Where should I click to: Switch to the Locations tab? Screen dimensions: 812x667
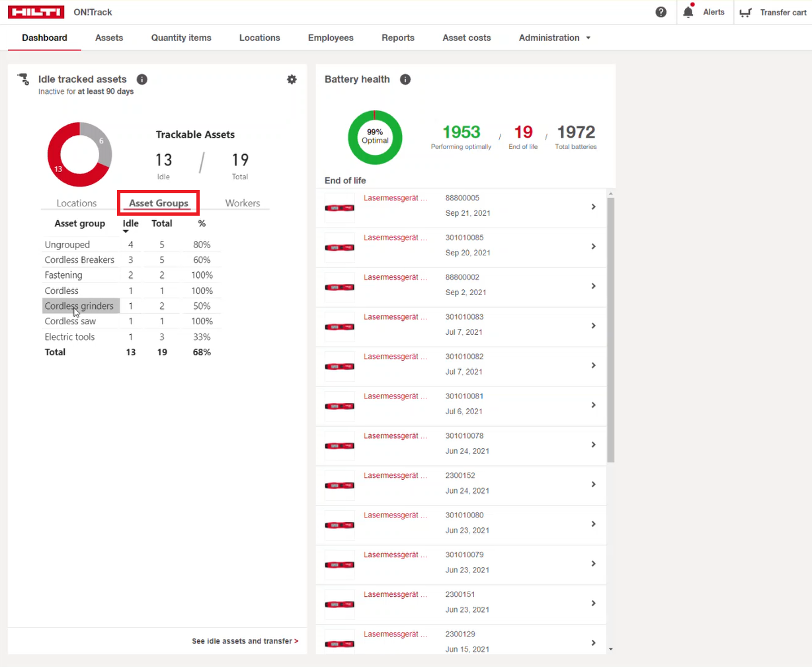(x=77, y=203)
